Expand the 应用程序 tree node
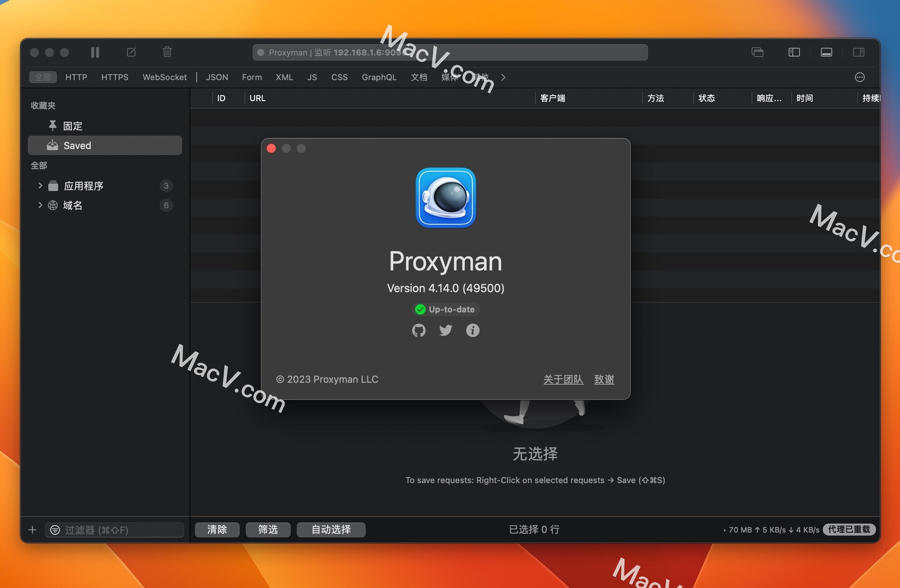 [x=40, y=186]
